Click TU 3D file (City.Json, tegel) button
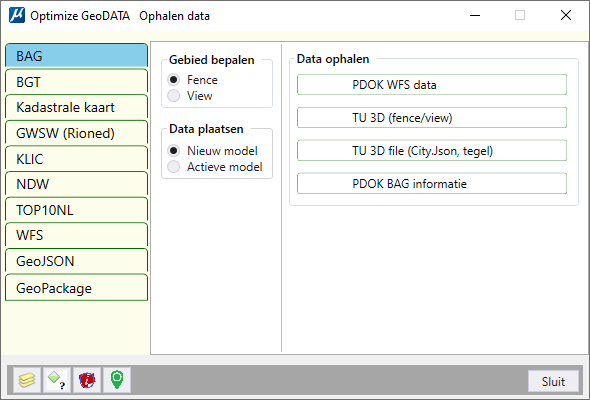 pyautogui.click(x=432, y=151)
